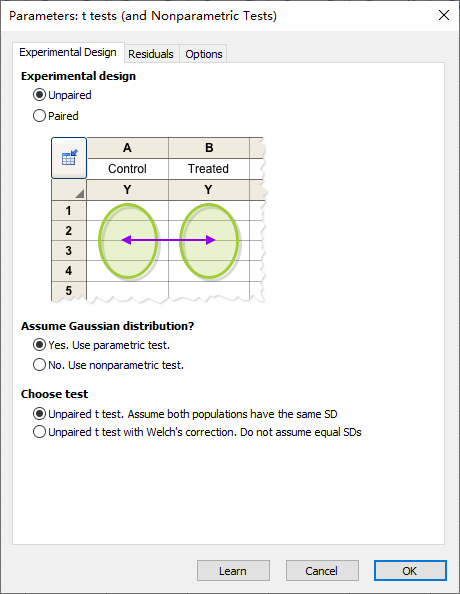Click the Treated column header cell

[x=208, y=169]
